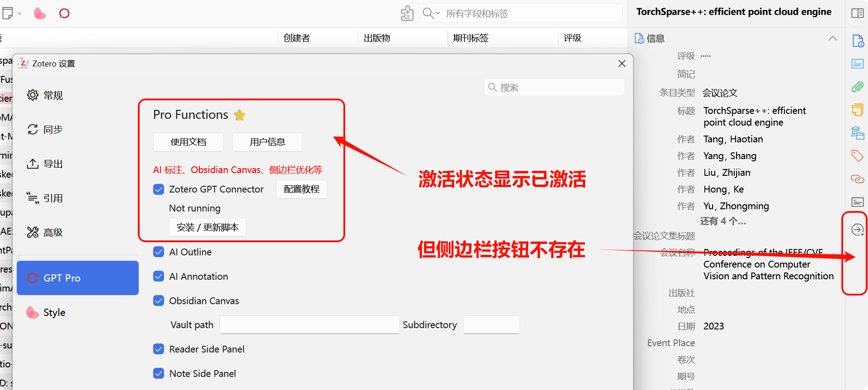Click the 引用 quote icon
The height and width of the screenshot is (390, 868).
click(33, 198)
